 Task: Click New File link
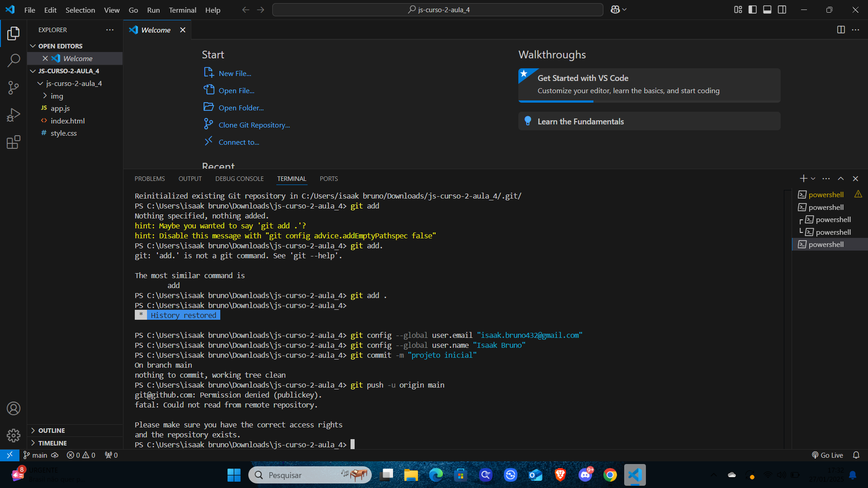point(235,73)
